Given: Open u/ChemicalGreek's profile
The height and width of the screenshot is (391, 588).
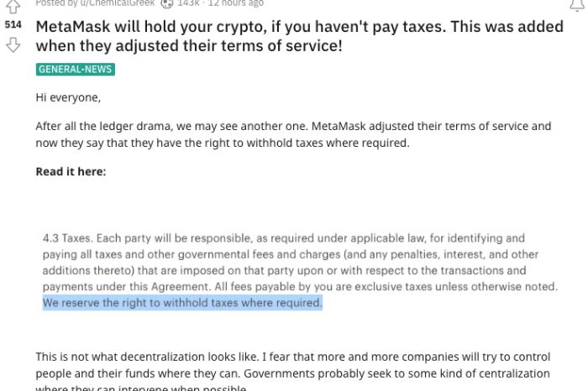Looking at the screenshot, I should pos(118,3).
